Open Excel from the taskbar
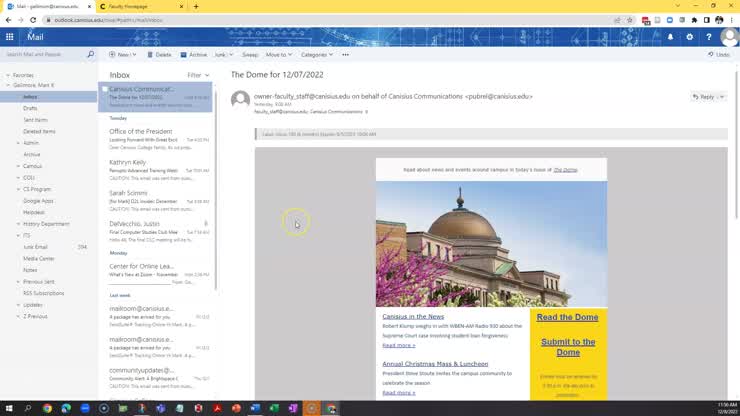This screenshot has height=416, width=740. (x=274, y=408)
